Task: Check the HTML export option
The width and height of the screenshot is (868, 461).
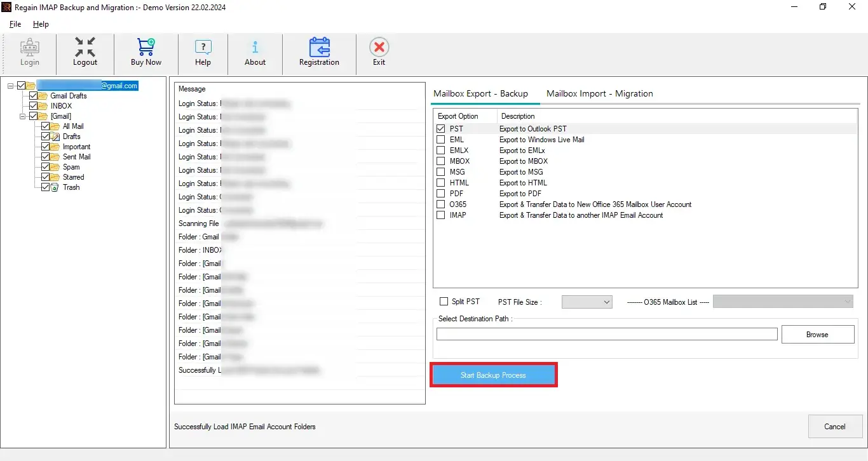Action: 441,183
